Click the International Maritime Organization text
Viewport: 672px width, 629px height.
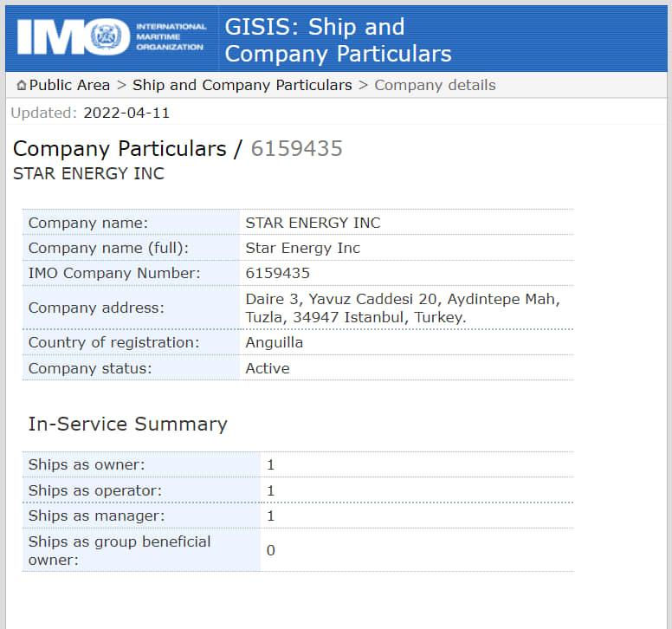[171, 37]
